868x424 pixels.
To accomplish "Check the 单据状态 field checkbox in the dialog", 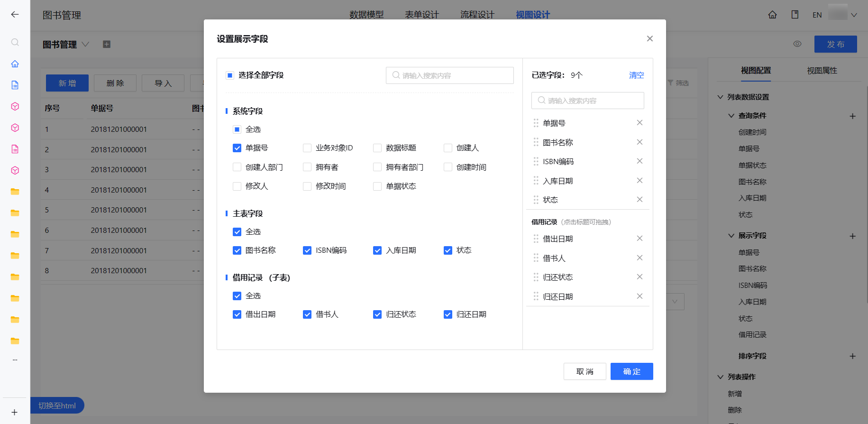I will [x=377, y=186].
